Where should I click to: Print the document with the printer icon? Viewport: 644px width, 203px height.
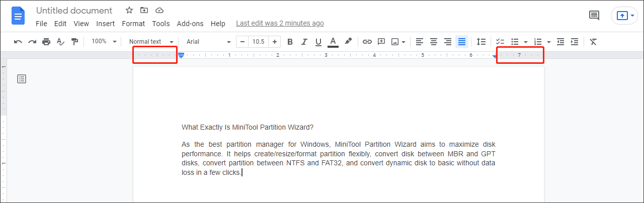coord(46,42)
